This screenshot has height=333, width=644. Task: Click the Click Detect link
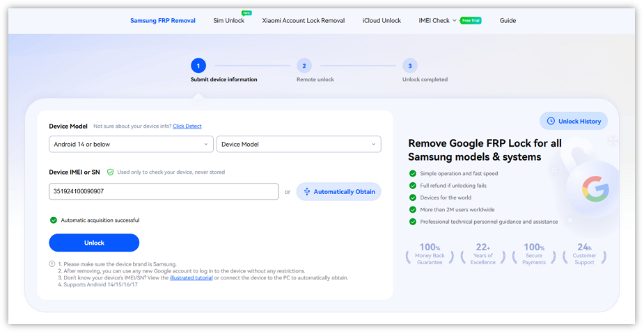click(187, 127)
